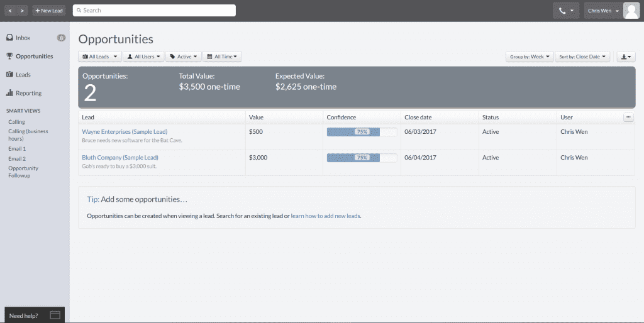This screenshot has height=323, width=644.
Task: Open Calling (business hours) smart view
Action: (28, 135)
